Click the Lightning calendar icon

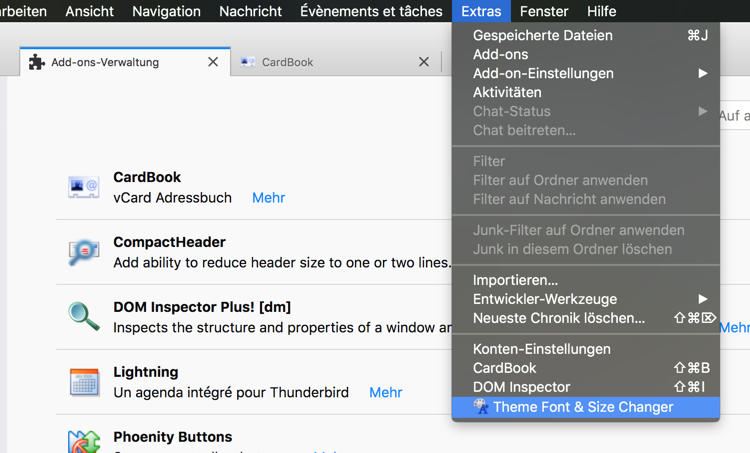84,382
